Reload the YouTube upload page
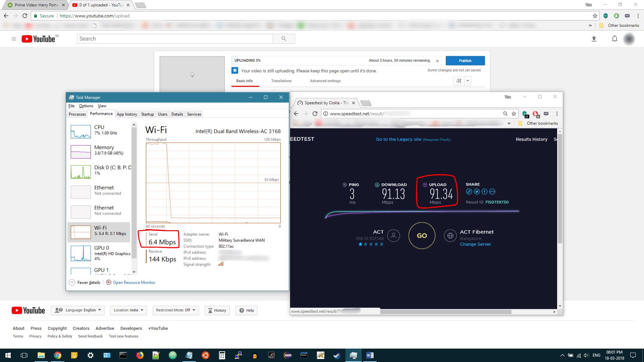 click(25, 16)
